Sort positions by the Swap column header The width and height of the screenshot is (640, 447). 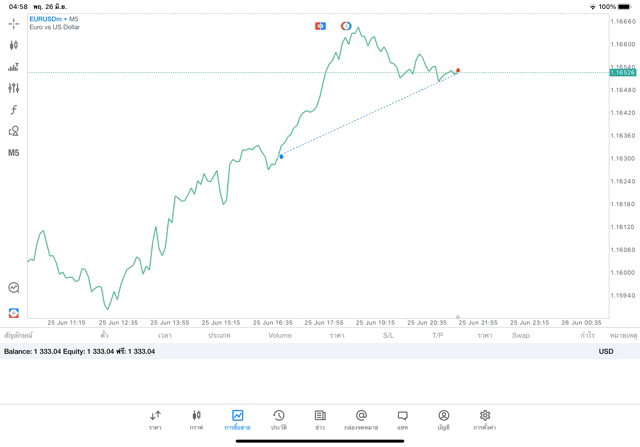pyautogui.click(x=521, y=336)
